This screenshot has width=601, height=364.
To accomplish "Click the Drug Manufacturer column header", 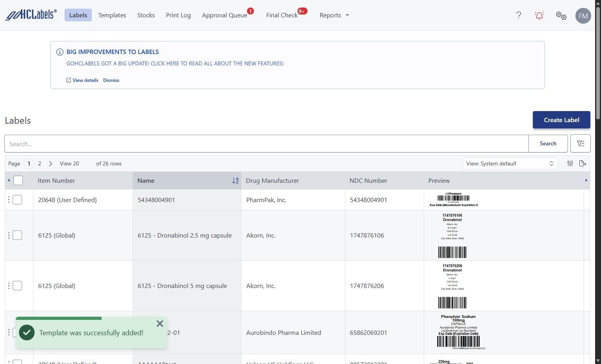I will (272, 180).
